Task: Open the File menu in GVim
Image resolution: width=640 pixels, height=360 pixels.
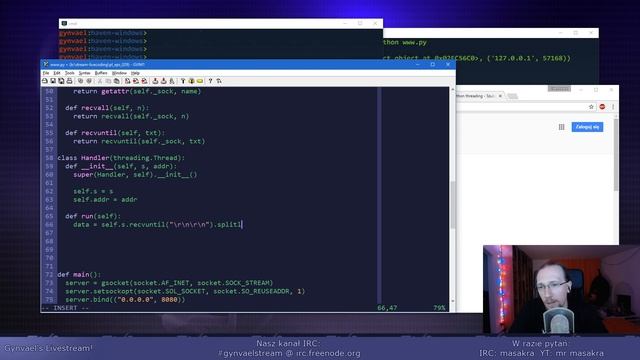Action: [46, 73]
